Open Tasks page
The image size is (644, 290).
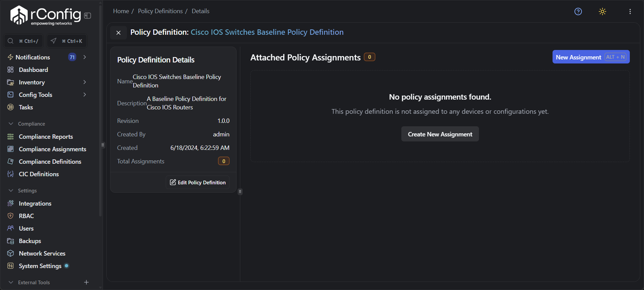tap(26, 107)
